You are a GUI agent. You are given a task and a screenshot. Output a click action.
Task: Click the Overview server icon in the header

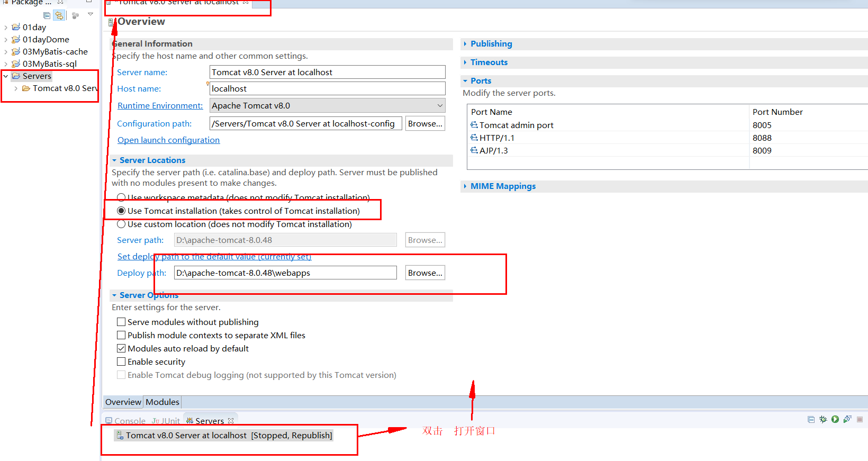[x=112, y=22]
